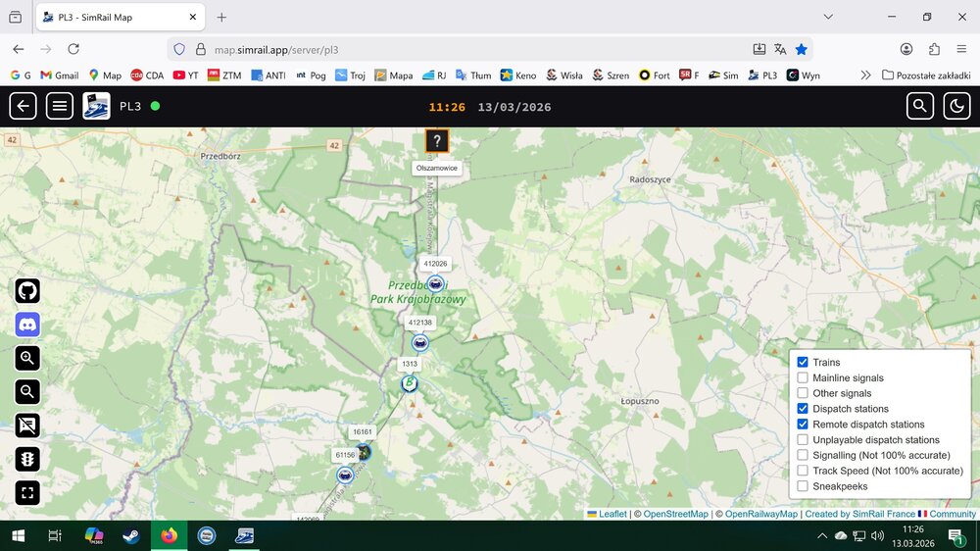
Task: Open the GitHub link icon
Action: coord(27,291)
